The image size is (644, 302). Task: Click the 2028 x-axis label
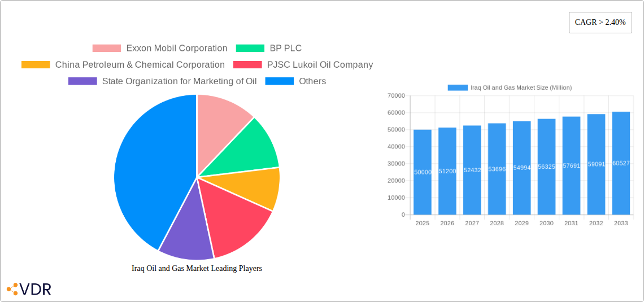click(497, 223)
